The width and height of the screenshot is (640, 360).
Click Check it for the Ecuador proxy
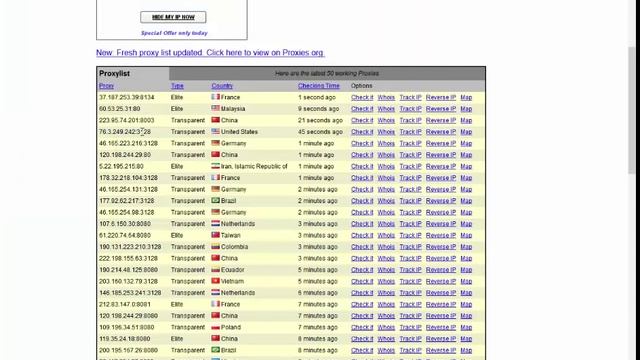(362, 270)
